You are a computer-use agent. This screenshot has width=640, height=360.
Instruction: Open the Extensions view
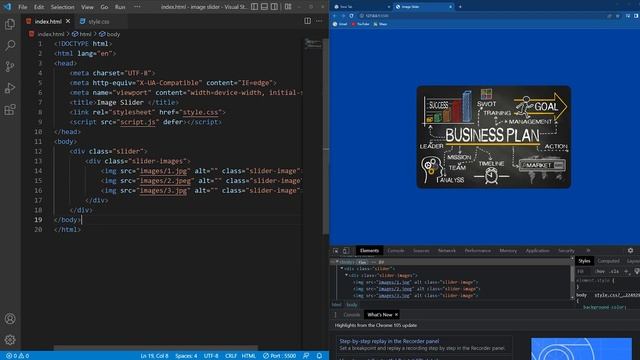click(x=10, y=110)
